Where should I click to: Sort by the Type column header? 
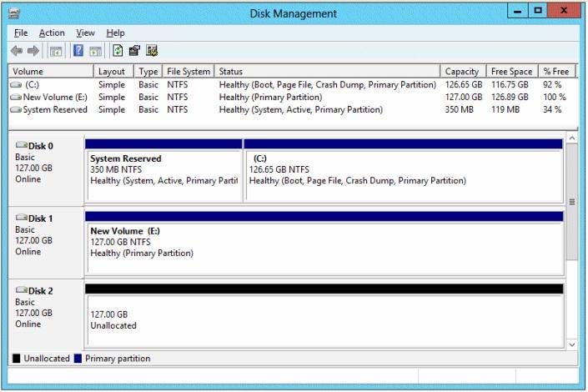[x=148, y=71]
